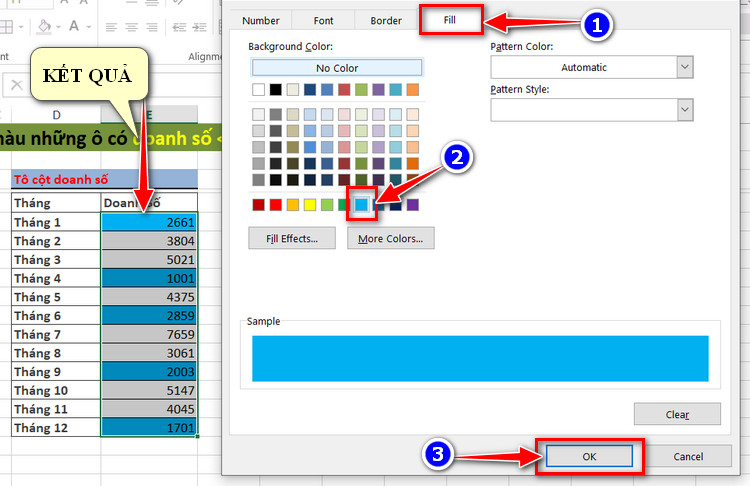Click the 'Tháng' header cell

point(56,203)
